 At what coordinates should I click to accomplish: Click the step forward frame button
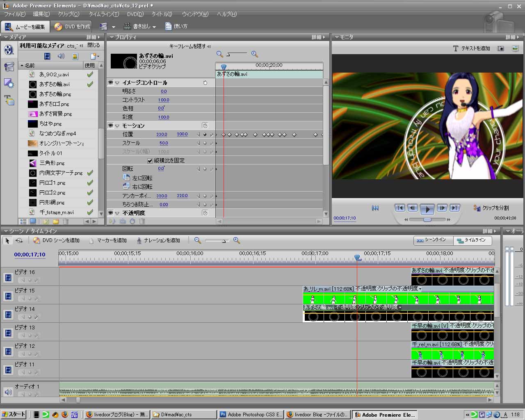point(442,208)
